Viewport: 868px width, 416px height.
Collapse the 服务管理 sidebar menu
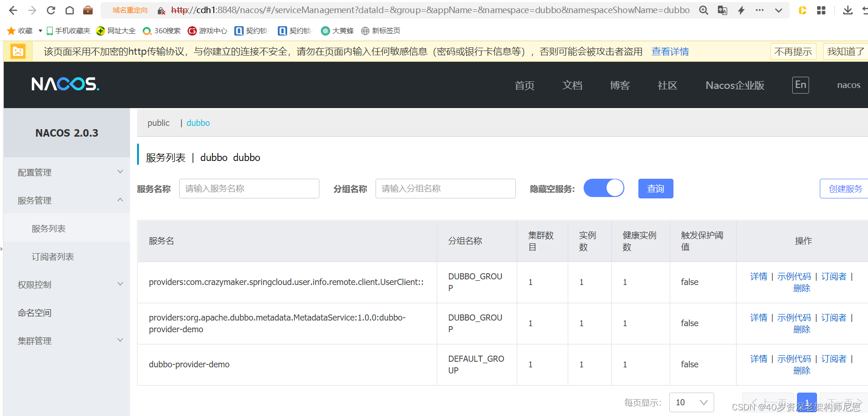[x=67, y=200]
